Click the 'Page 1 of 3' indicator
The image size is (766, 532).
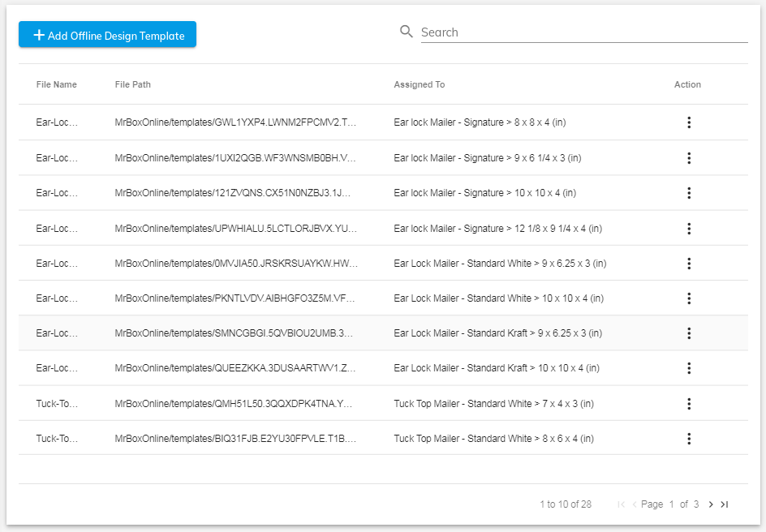coord(669,504)
